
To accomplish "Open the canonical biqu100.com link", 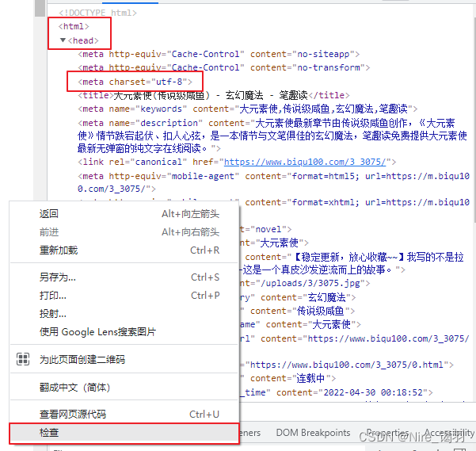I will point(305,162).
